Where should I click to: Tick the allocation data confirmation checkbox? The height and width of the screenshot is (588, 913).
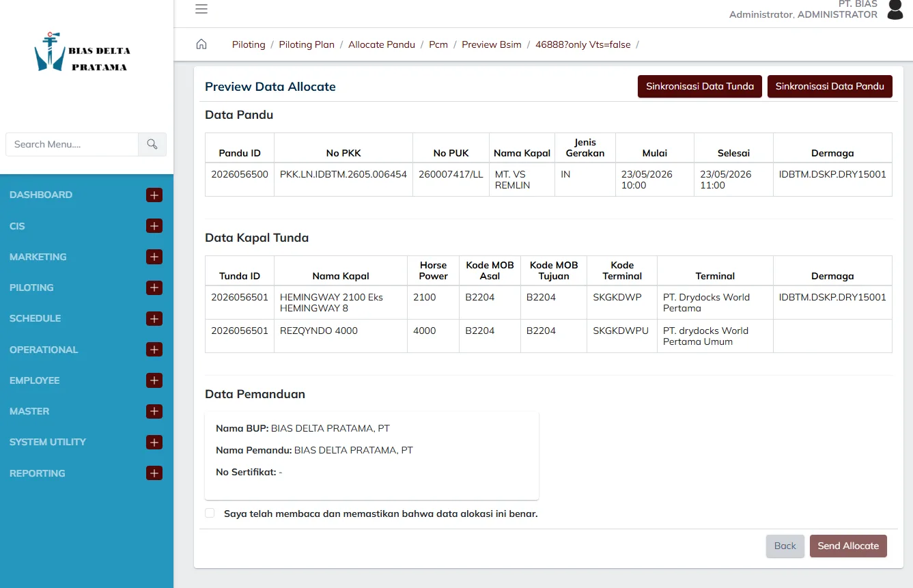210,513
